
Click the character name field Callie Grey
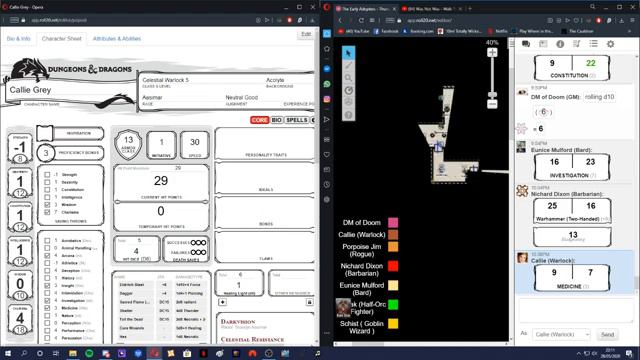click(70, 90)
